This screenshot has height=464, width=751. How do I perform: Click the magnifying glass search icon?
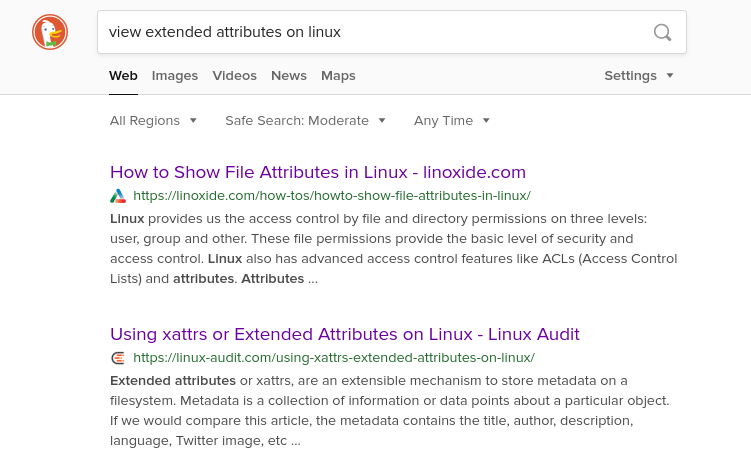click(x=662, y=33)
